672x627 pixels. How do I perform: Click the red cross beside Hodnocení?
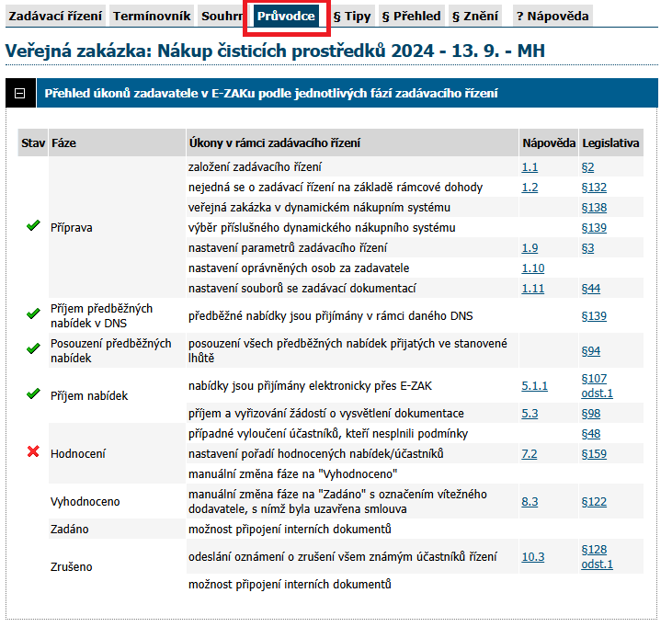pyautogui.click(x=33, y=453)
